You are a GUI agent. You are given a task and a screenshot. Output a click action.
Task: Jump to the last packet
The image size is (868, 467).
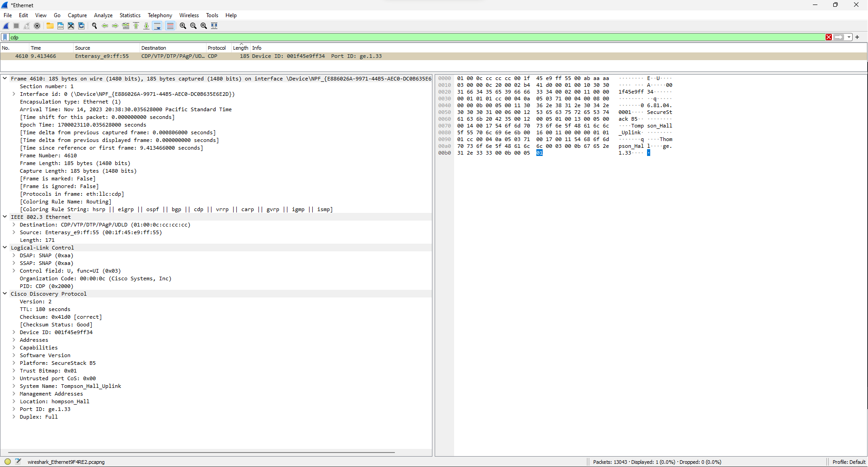(x=146, y=26)
